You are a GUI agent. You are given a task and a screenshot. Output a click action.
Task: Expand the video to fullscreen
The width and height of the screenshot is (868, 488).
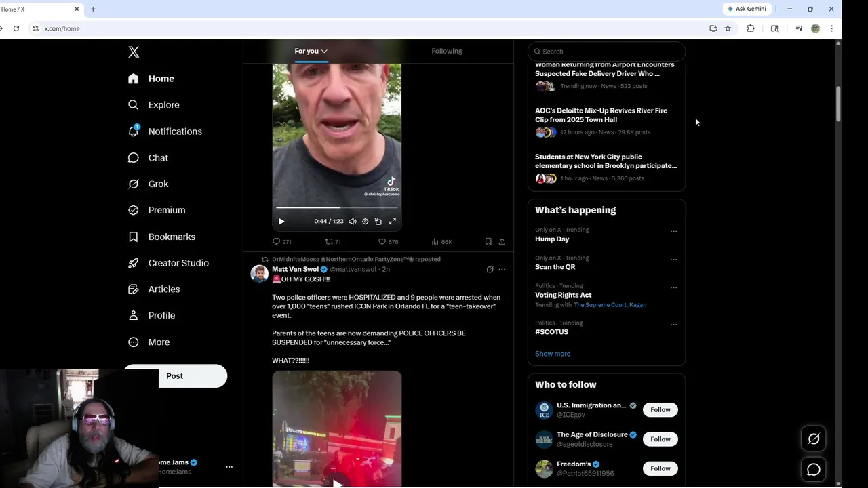[392, 222]
